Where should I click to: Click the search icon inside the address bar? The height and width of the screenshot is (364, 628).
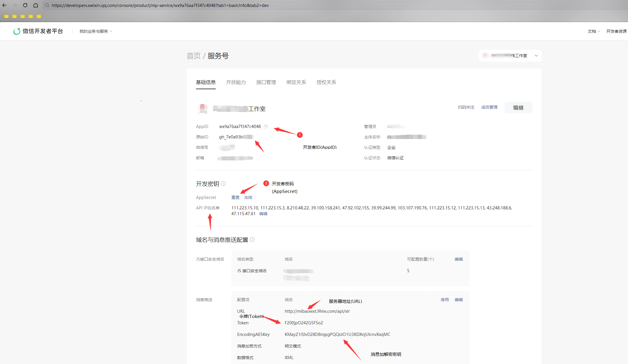(x=47, y=5)
